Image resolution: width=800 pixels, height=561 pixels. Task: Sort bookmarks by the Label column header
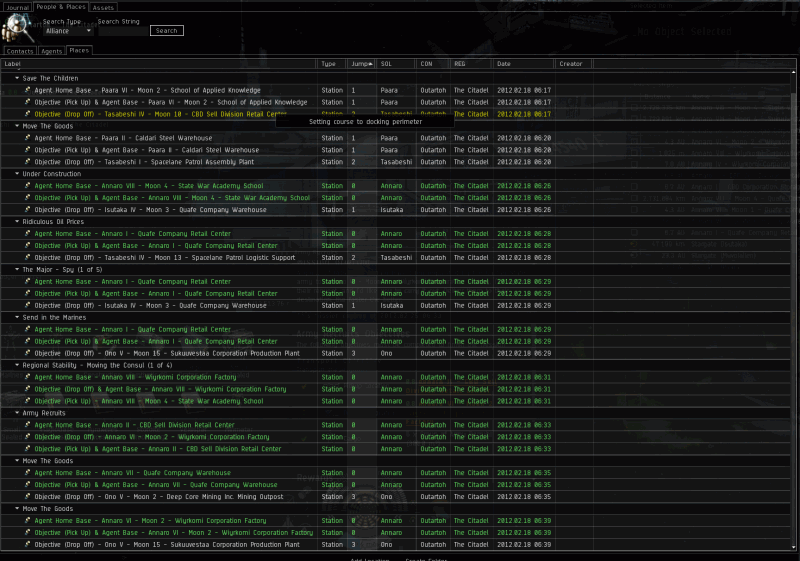coord(158,64)
